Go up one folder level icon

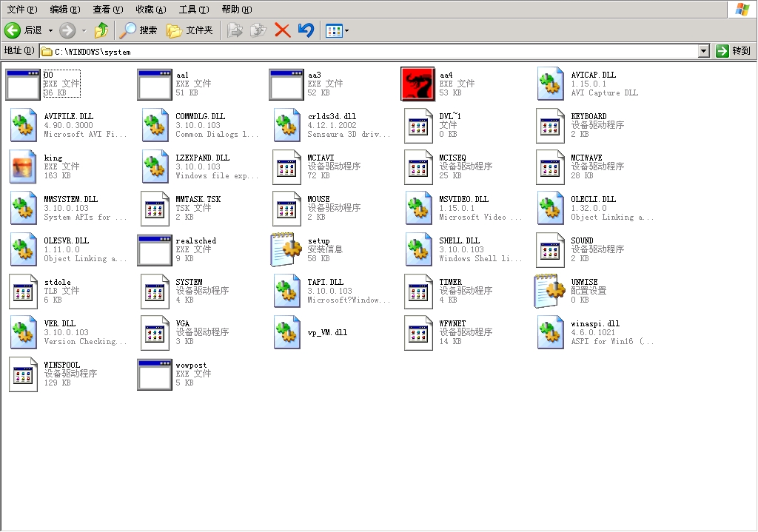point(101,30)
